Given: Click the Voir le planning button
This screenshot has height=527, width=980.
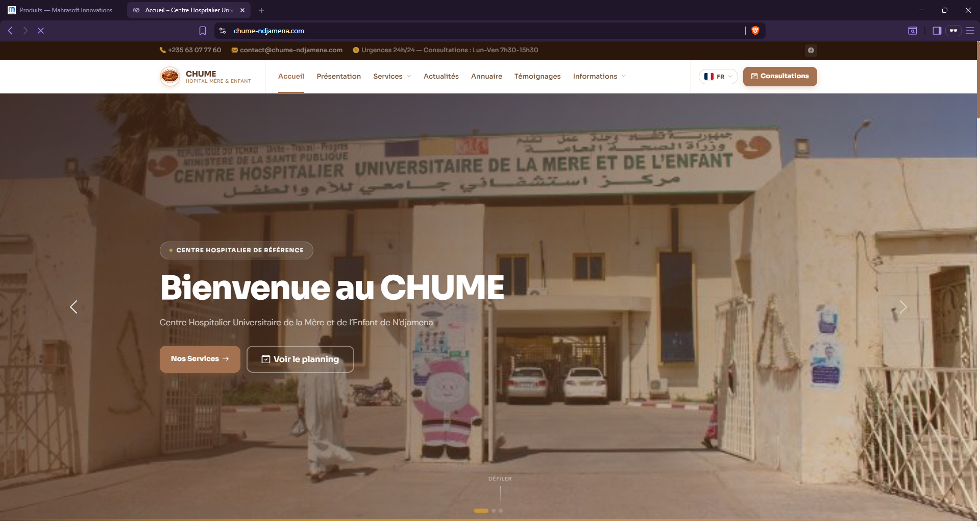Looking at the screenshot, I should tap(300, 359).
